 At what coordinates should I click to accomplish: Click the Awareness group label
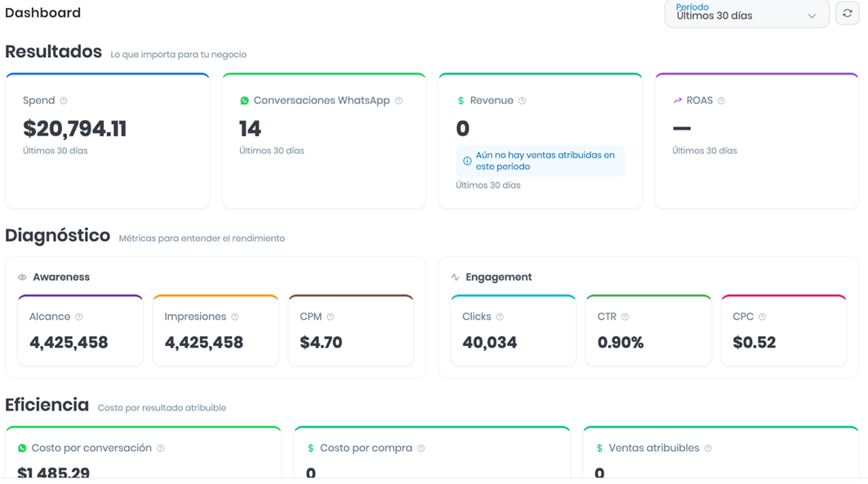click(x=61, y=278)
